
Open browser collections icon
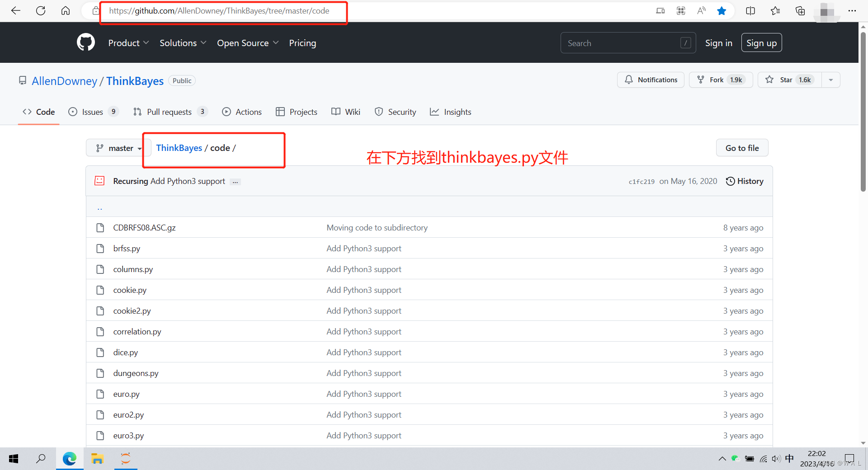tap(800, 11)
